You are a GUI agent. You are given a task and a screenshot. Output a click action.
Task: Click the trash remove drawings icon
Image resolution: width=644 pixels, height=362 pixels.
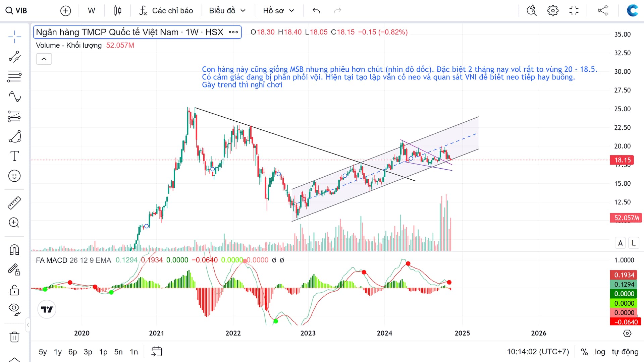pos(14,337)
